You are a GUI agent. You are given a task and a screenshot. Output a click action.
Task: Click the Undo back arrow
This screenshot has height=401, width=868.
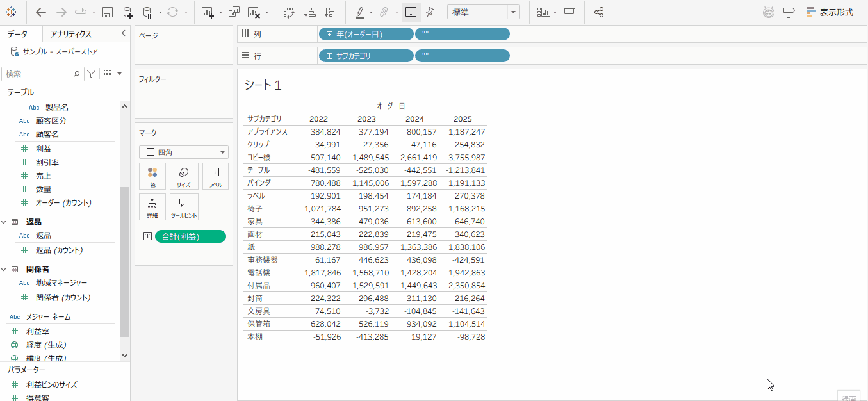tap(41, 12)
